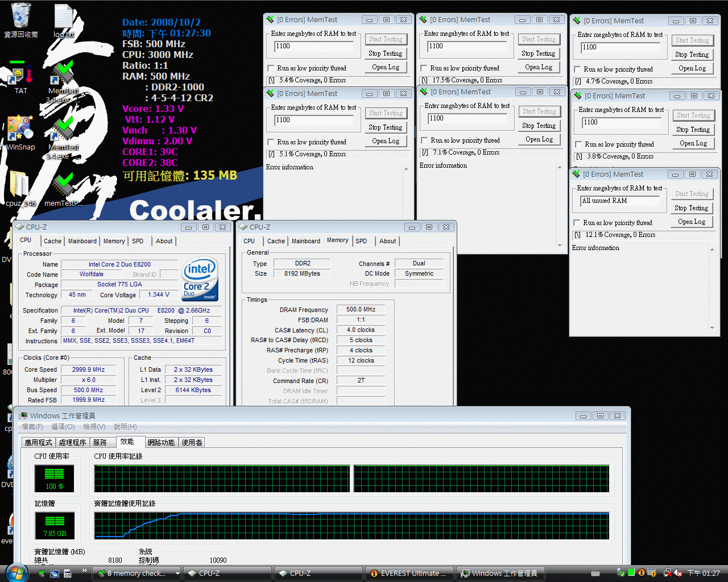Expand the '8 memory check...' taskbar group arrow
This screenshot has width=728, height=582.
pyautogui.click(x=177, y=573)
